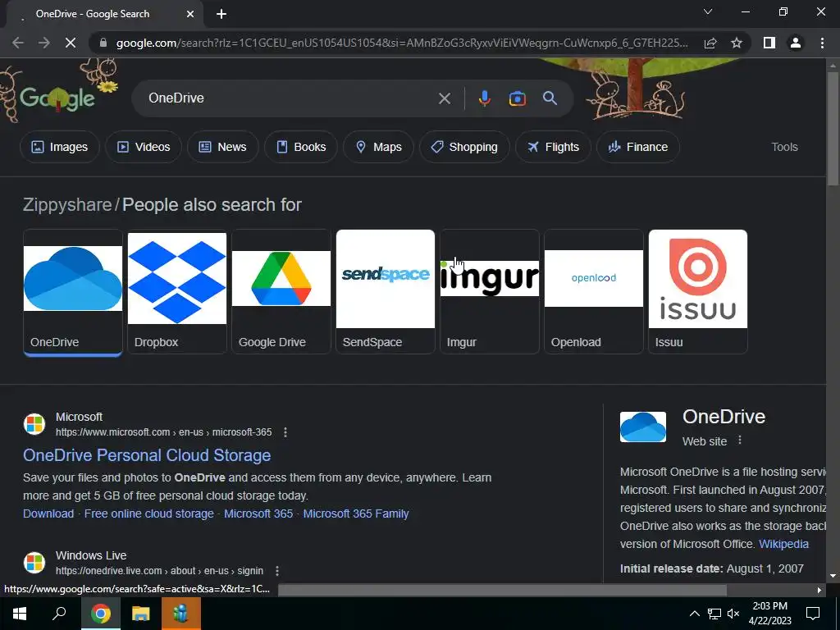Open OneDrive Personal Cloud Storage result
The height and width of the screenshot is (630, 840).
147,455
